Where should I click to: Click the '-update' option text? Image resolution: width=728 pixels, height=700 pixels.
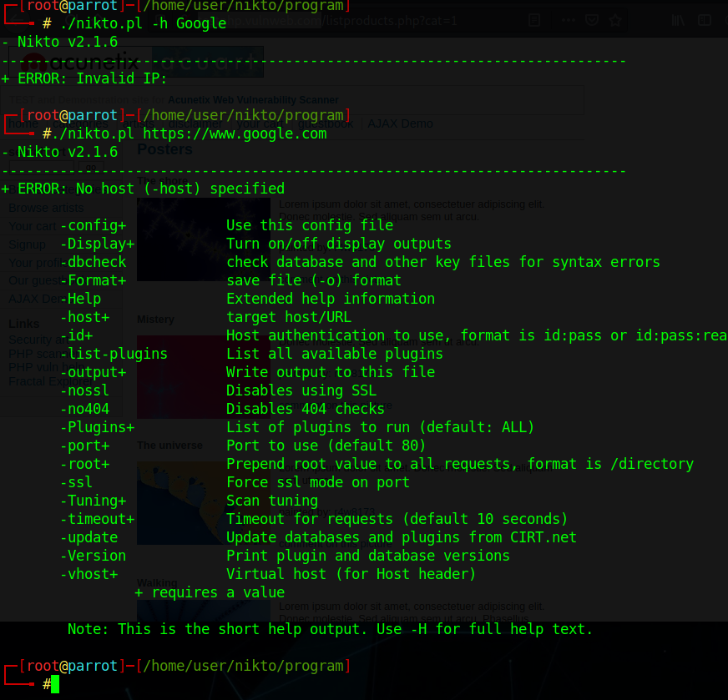88,537
